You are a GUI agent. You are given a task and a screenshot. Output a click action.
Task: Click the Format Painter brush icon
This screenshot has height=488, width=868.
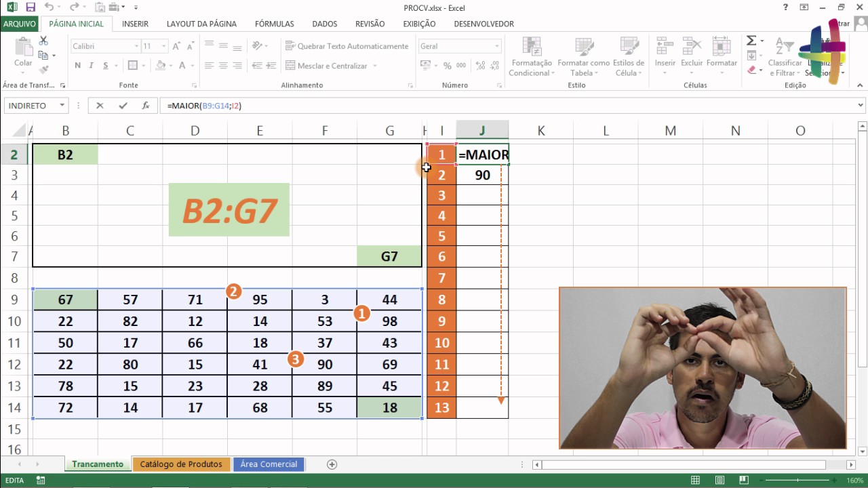coord(44,69)
